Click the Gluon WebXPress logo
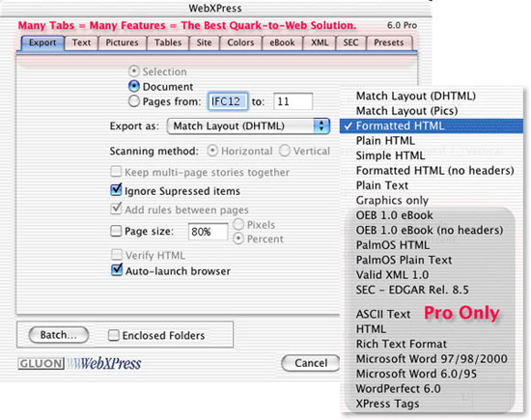Viewport: 531px width, 420px height. coord(79,363)
